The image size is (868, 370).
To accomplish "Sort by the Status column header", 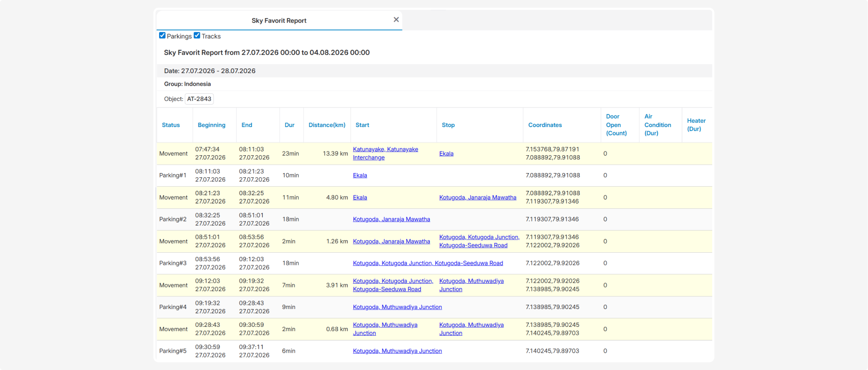I will pos(171,125).
